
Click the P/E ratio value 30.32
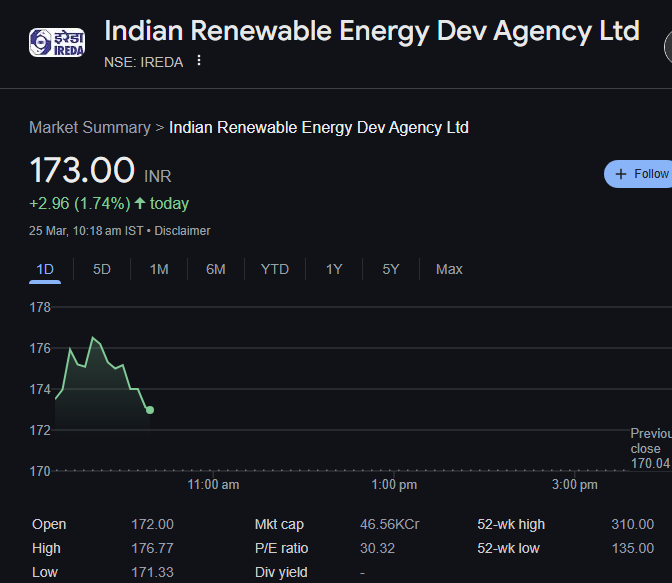[x=377, y=548]
